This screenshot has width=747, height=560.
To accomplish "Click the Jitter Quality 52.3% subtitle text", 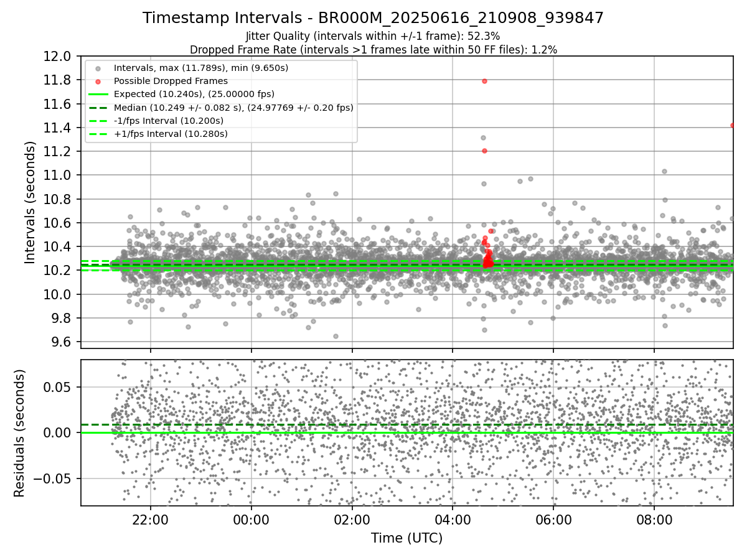I will (x=373, y=36).
